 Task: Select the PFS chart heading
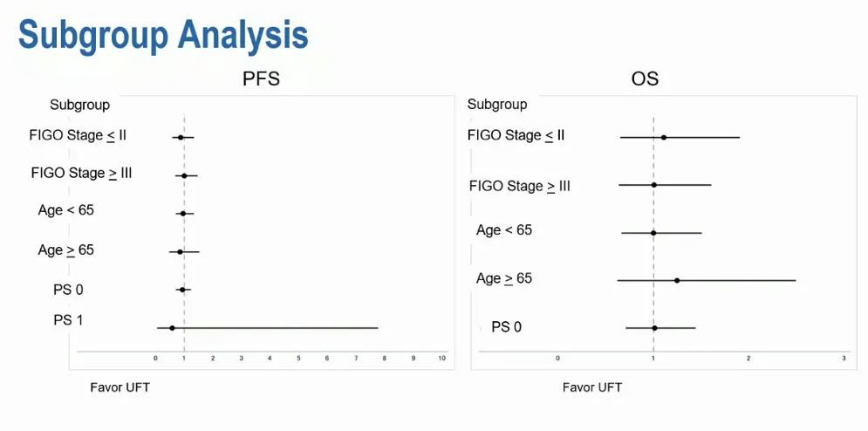[261, 79]
